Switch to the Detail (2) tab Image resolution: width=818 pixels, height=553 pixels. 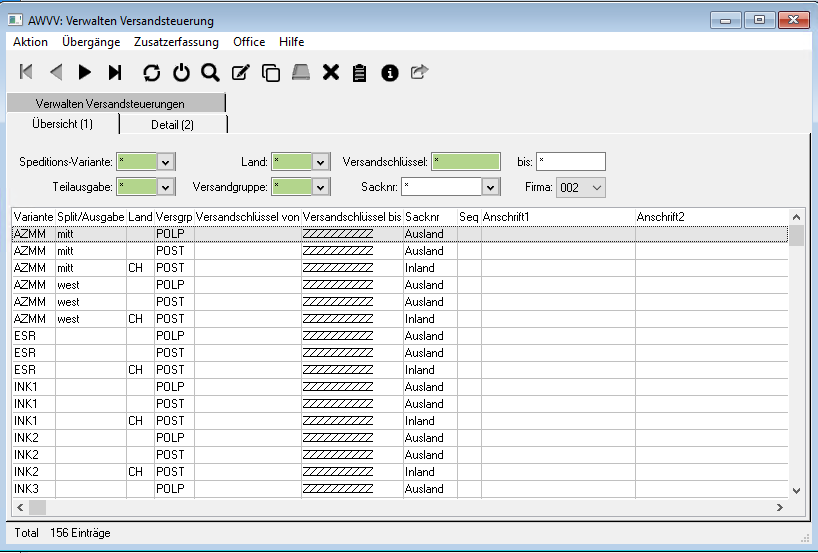pos(173,125)
